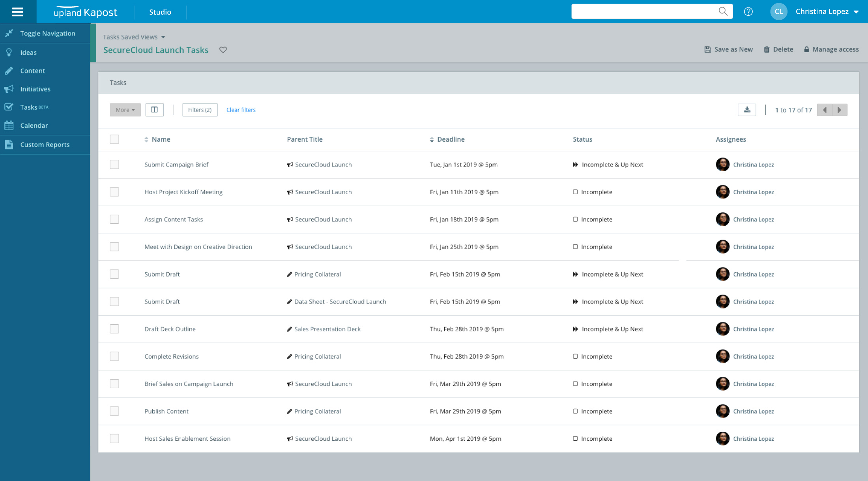Click the Assignees column header
Screen dimensions: 868x481
click(x=731, y=139)
